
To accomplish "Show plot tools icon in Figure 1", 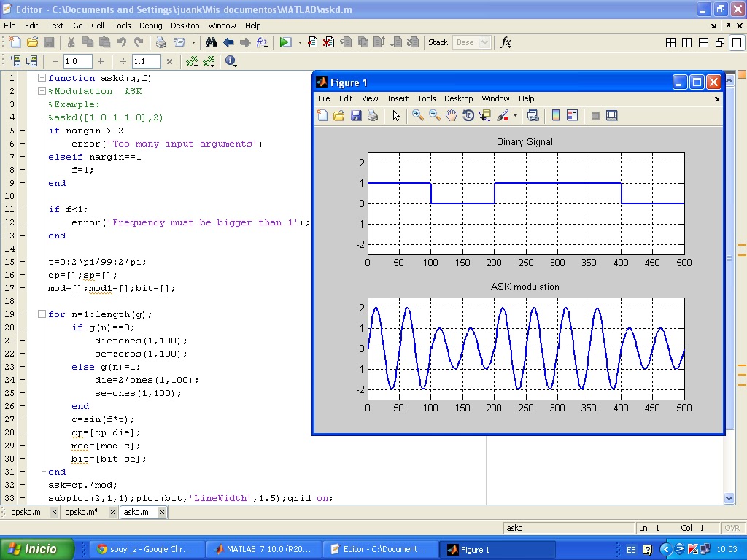I will pyautogui.click(x=612, y=115).
